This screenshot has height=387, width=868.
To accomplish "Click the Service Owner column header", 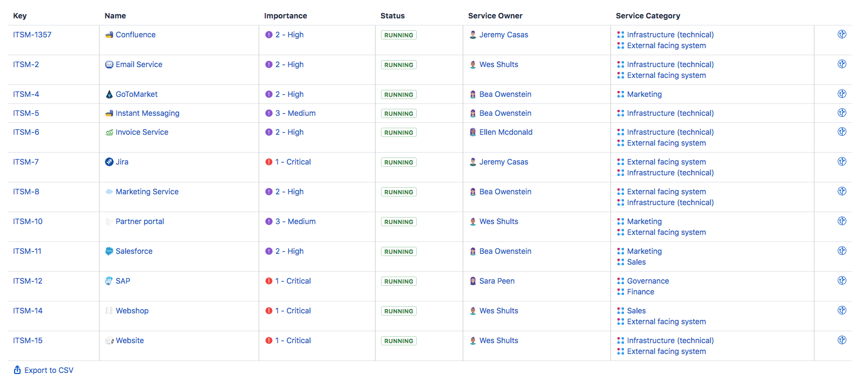I will (x=495, y=16).
